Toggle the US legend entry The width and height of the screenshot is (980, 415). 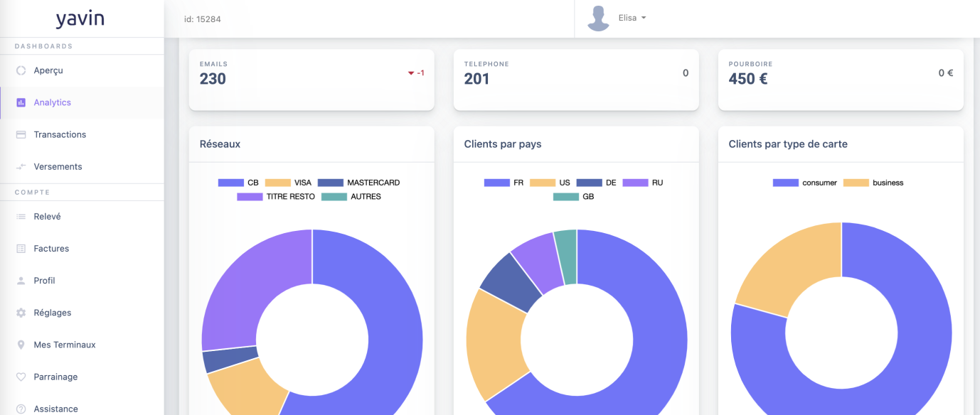click(x=550, y=183)
